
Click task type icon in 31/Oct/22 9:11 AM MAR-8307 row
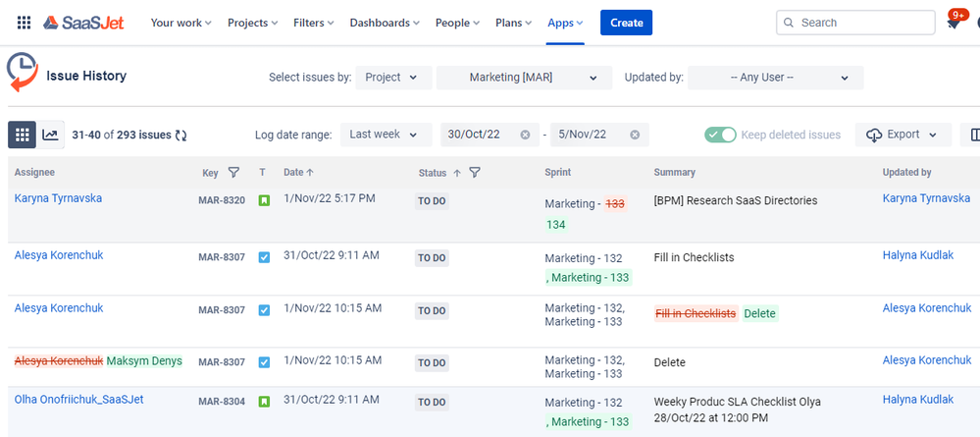pos(265,257)
